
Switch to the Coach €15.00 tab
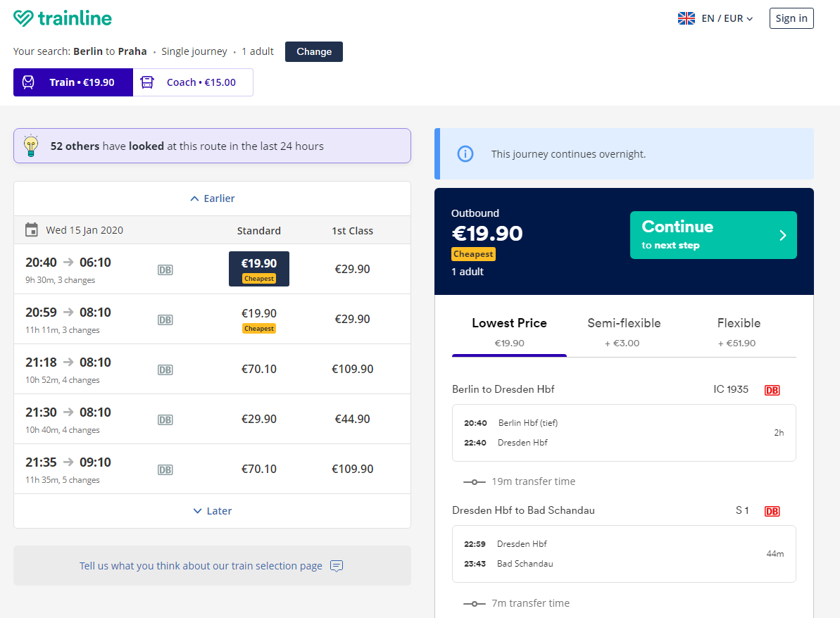click(x=193, y=82)
